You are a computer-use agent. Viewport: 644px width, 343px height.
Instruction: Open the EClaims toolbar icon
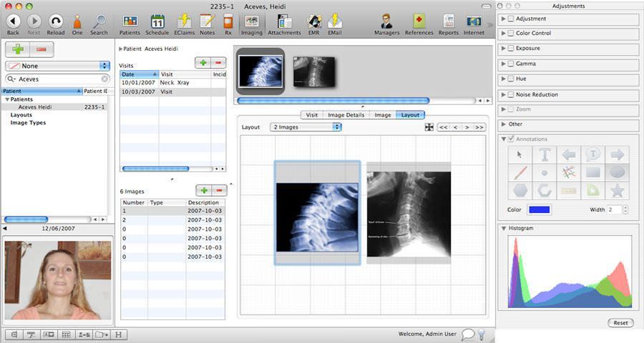pos(183,24)
